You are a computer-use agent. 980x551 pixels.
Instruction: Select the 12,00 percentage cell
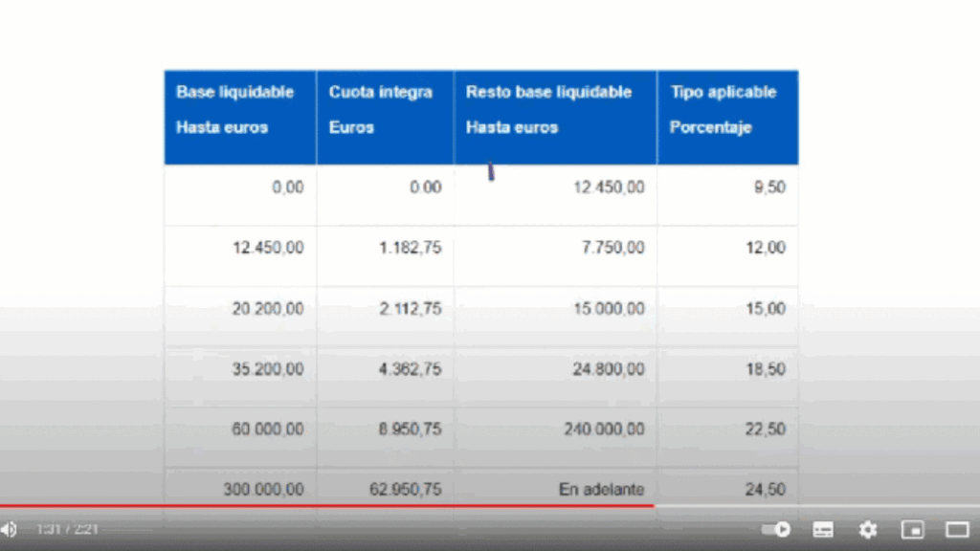click(727, 256)
